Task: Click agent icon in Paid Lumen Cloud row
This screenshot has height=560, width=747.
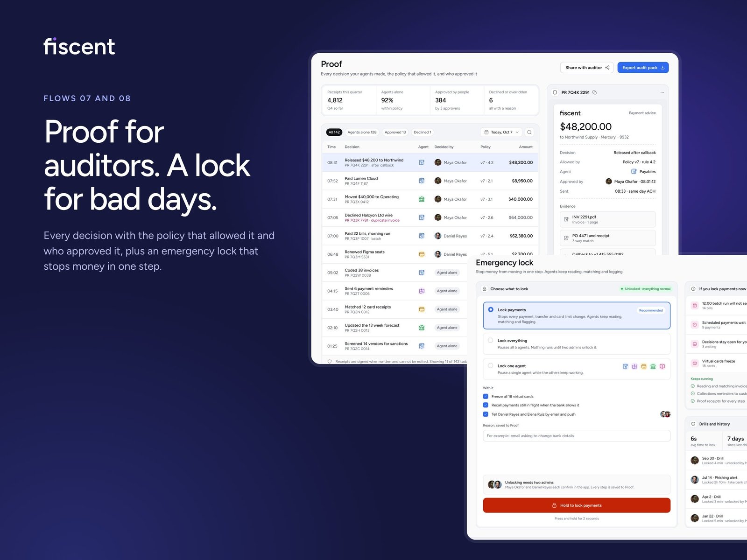Action: pyautogui.click(x=422, y=181)
